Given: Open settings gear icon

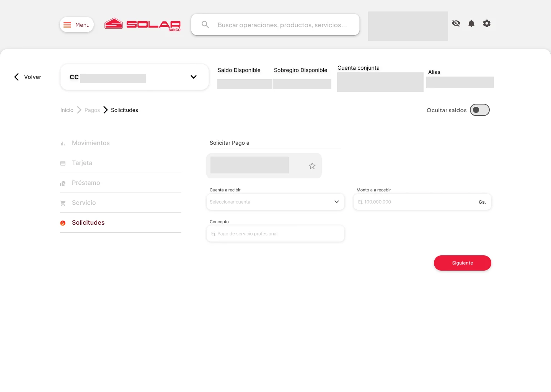Looking at the screenshot, I should pyautogui.click(x=487, y=23).
